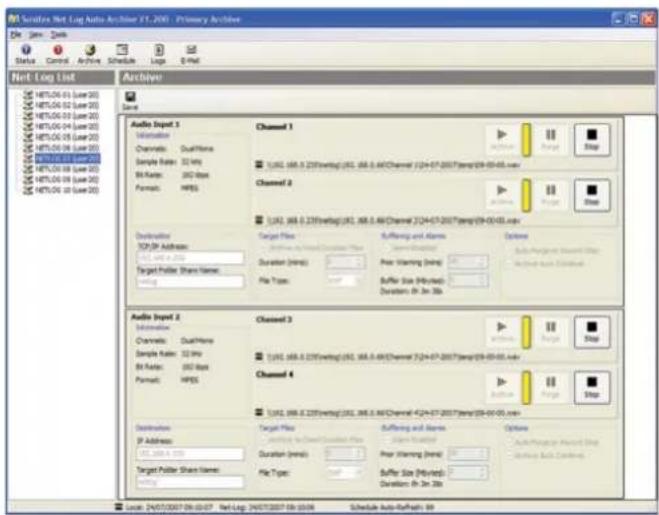Select NETLOG 01 in Net Log List
The height and width of the screenshot is (515, 659).
coord(61,95)
